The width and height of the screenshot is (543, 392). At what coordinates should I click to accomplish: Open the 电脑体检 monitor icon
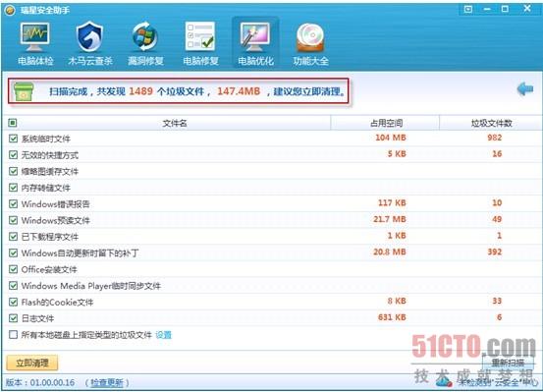pyautogui.click(x=35, y=36)
